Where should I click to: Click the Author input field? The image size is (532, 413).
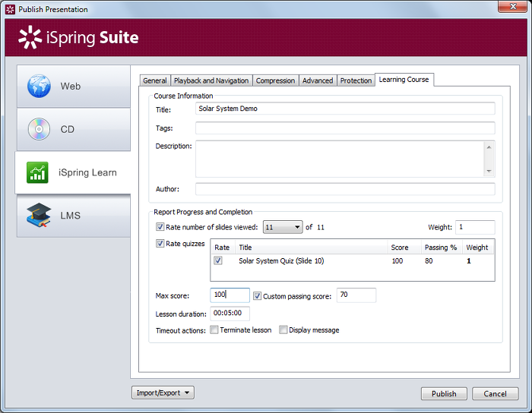tap(345, 189)
